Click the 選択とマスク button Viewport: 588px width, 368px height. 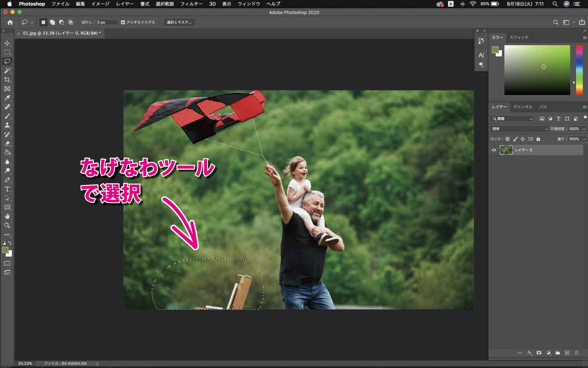[179, 22]
